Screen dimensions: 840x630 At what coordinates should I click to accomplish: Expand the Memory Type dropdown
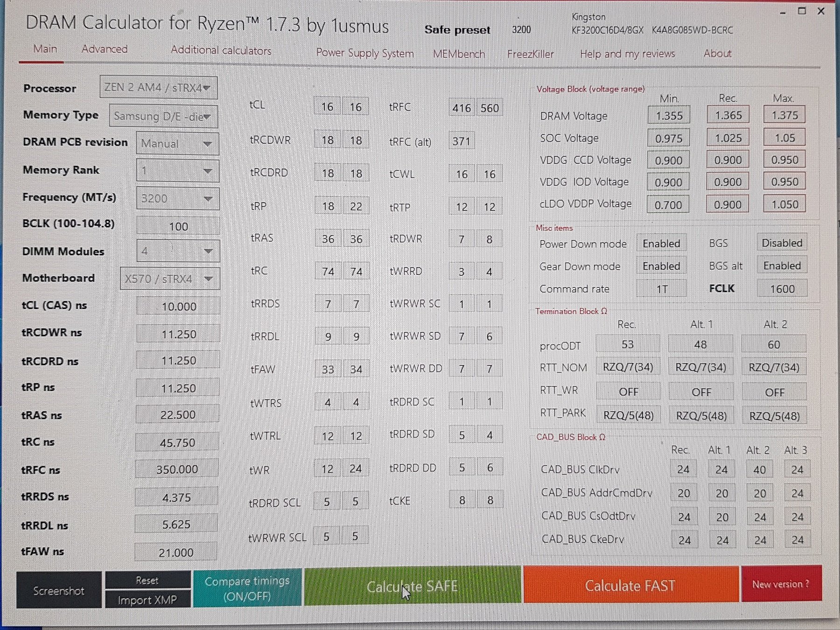[x=163, y=116]
